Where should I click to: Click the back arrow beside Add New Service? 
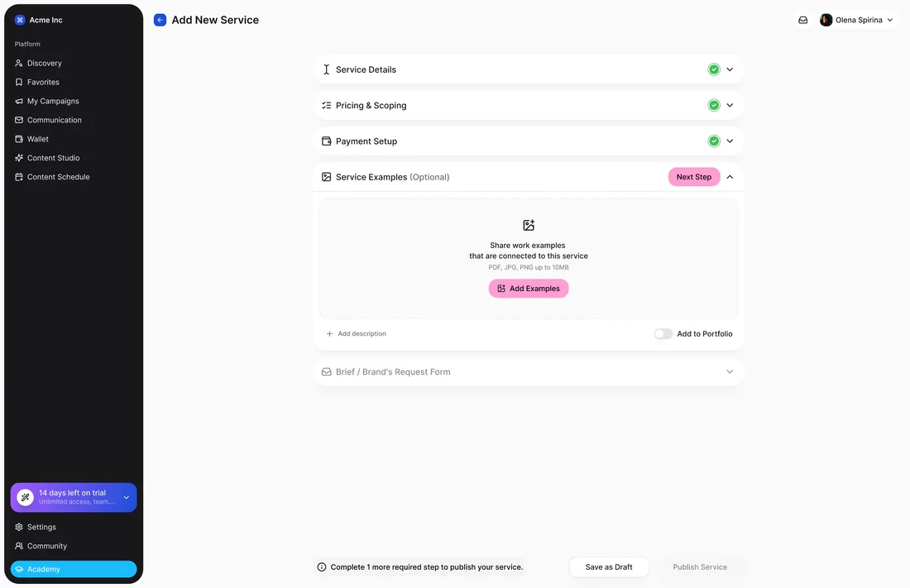(160, 20)
